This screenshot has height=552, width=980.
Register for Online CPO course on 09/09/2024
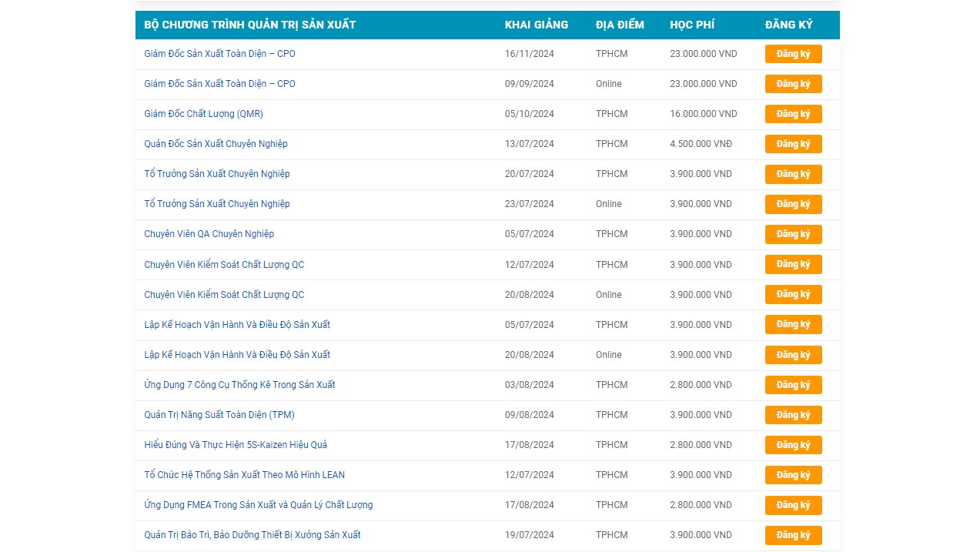click(x=793, y=84)
